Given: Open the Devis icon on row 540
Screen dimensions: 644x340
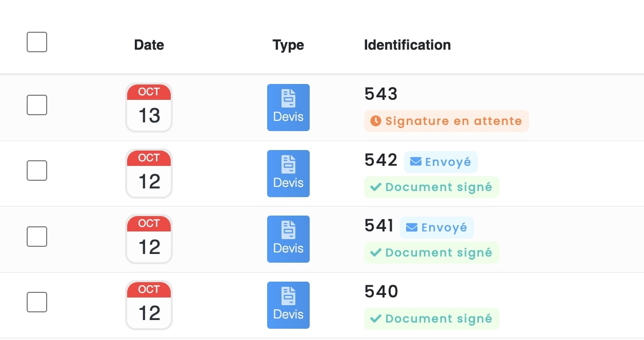Looking at the screenshot, I should click(288, 305).
